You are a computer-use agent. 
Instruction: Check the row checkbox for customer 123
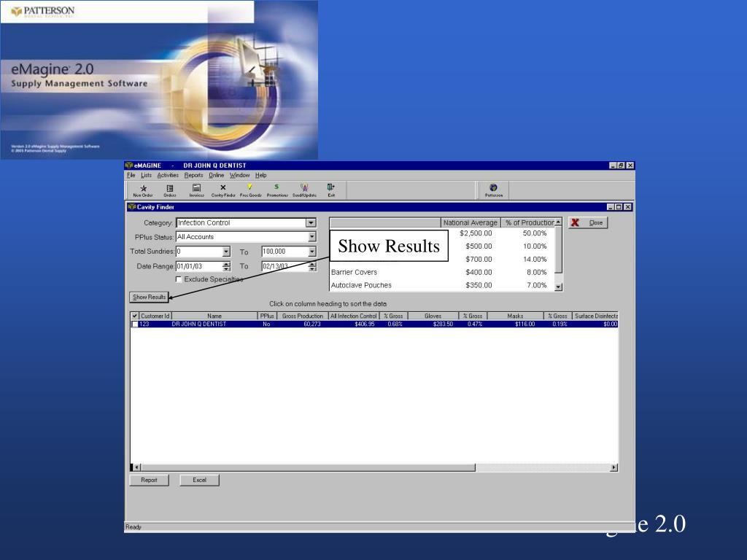pyautogui.click(x=135, y=324)
